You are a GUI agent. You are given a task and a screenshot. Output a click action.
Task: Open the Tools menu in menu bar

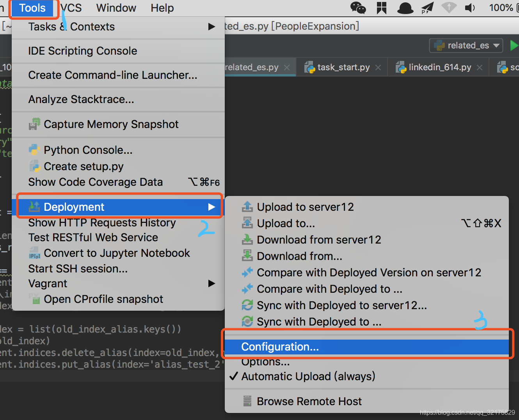click(x=32, y=8)
